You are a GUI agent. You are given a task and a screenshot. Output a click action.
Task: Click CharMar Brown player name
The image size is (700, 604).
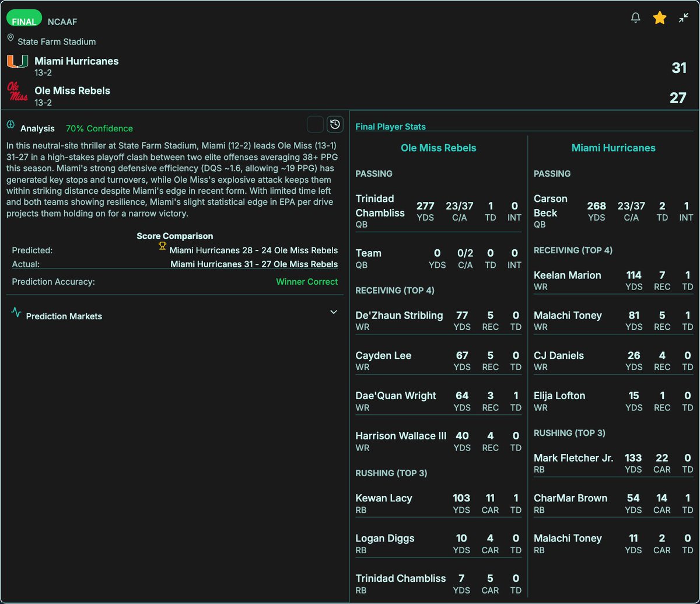(570, 498)
